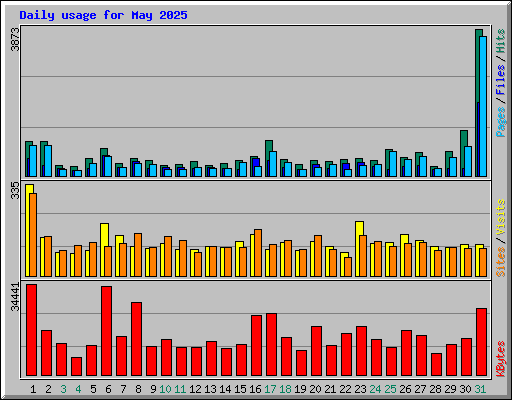Screen dimensions: 512x400
Task: Click day 20 on the date axis
Action: 315,389
